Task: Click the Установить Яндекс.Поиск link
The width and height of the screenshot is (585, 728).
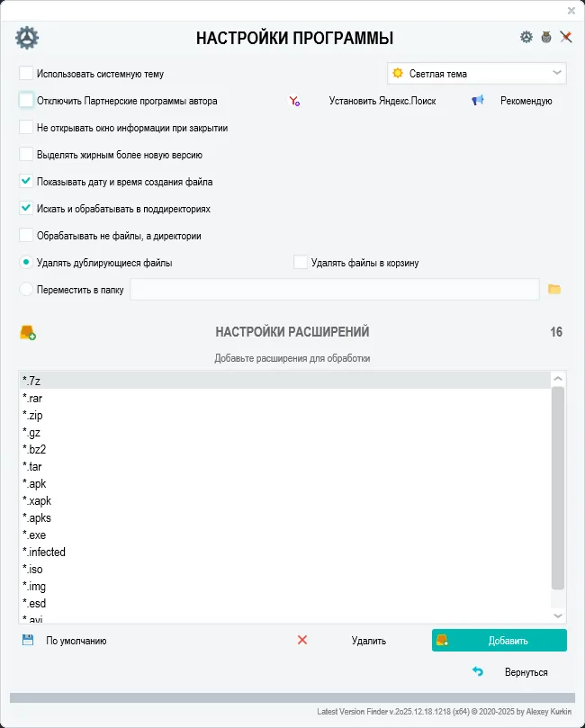Action: 382,101
